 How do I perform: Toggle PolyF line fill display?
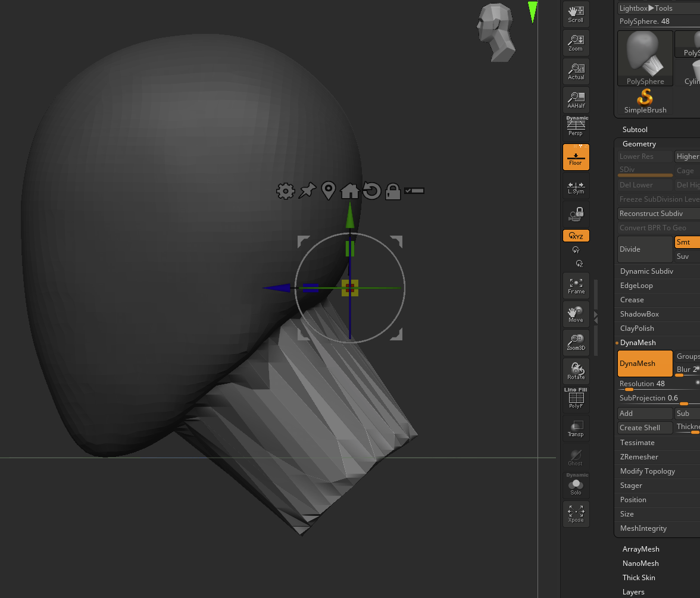576,399
